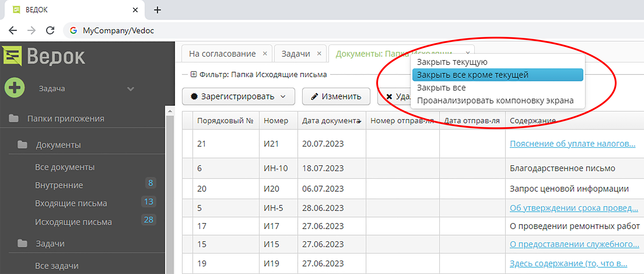
Task: Switch to the 'На согласование' tab
Action: (x=222, y=54)
